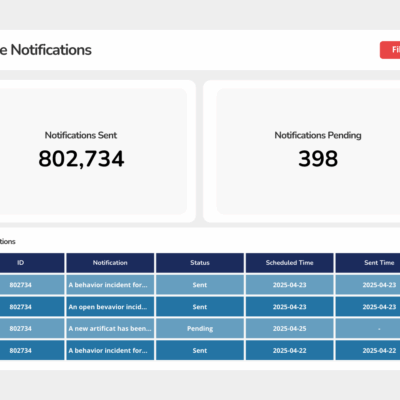400x400 pixels.
Task: Click ID 802734 in 'An open bevavior' row
Action: [x=32, y=307]
